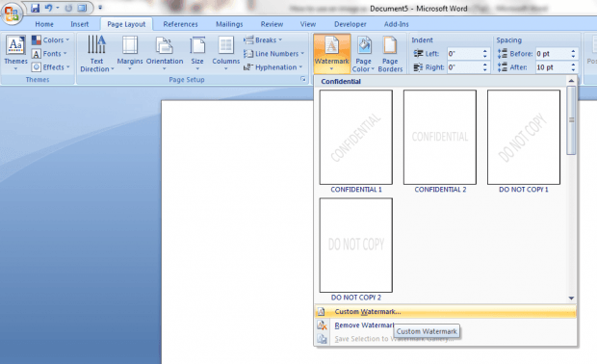Click the Custom Watermark page icon

322,311
